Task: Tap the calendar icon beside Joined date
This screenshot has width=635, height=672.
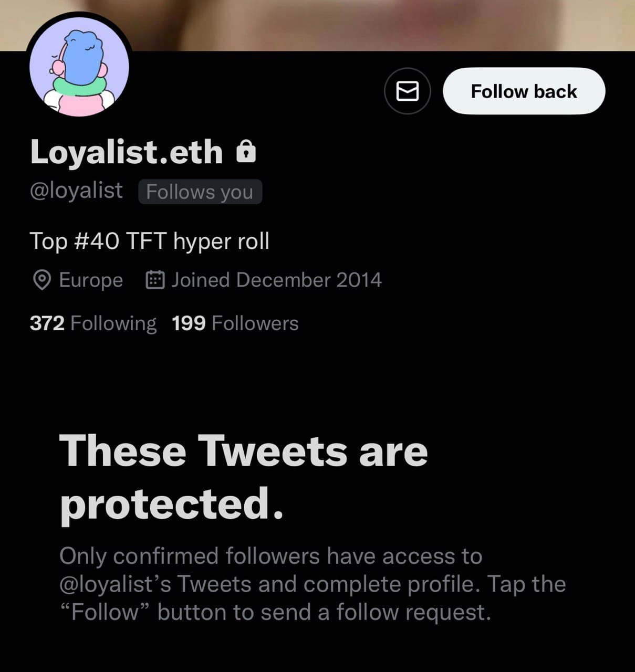Action: (155, 280)
